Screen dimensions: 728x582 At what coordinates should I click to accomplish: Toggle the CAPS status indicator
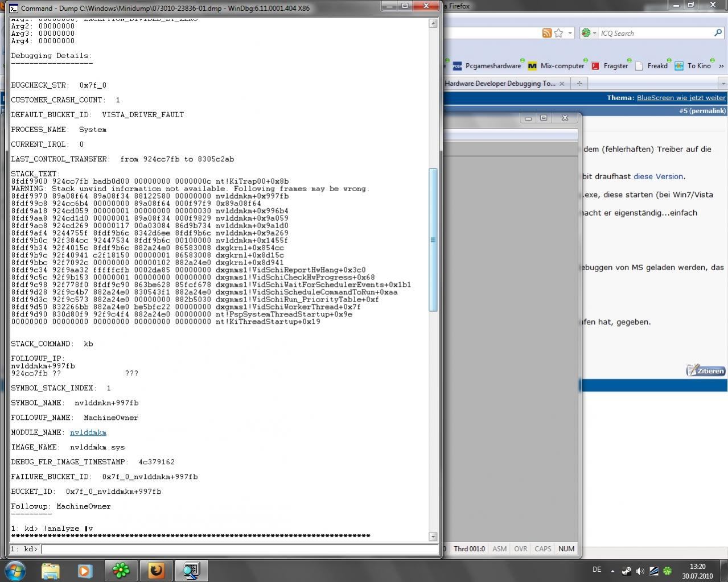pos(542,548)
